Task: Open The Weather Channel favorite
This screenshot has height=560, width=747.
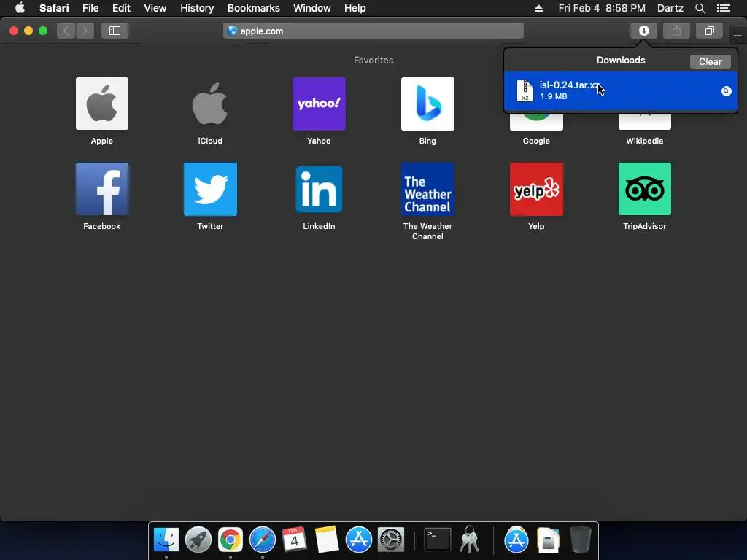Action: pyautogui.click(x=427, y=189)
